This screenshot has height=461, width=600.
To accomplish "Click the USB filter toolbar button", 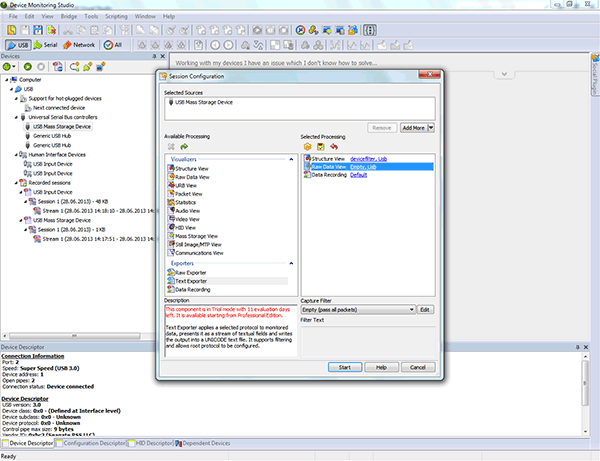I will click(x=18, y=45).
